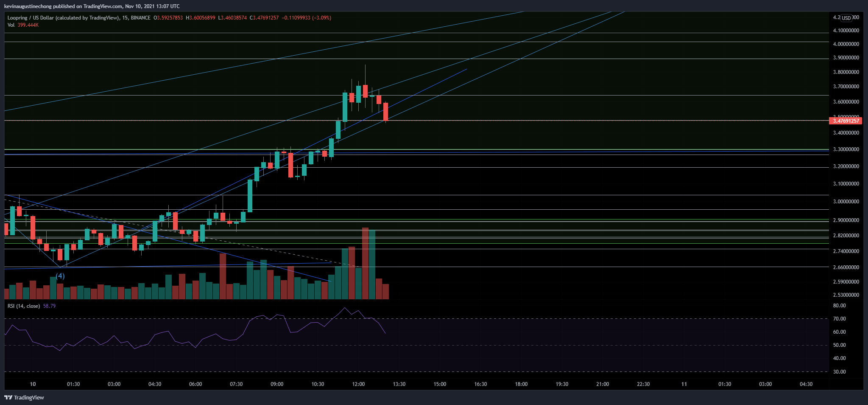868x405 pixels.
Task: Click the 3.30000000 price axis label
Action: coord(846,149)
